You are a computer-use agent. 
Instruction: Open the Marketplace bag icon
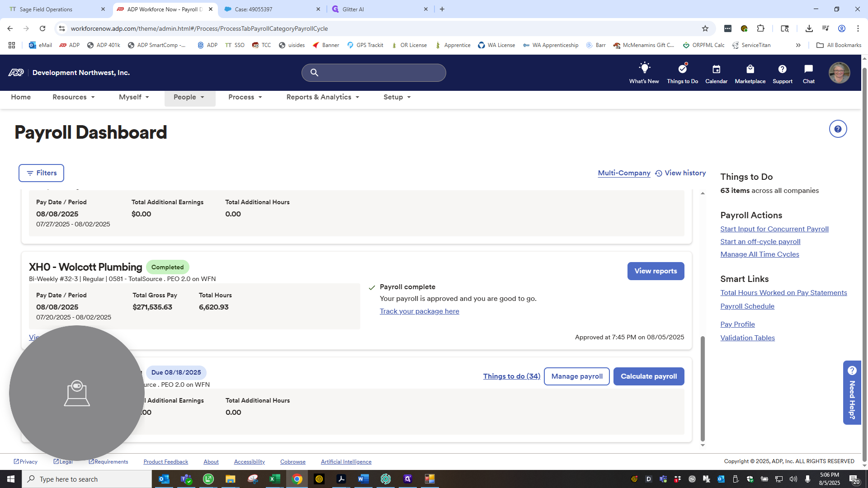pos(750,69)
